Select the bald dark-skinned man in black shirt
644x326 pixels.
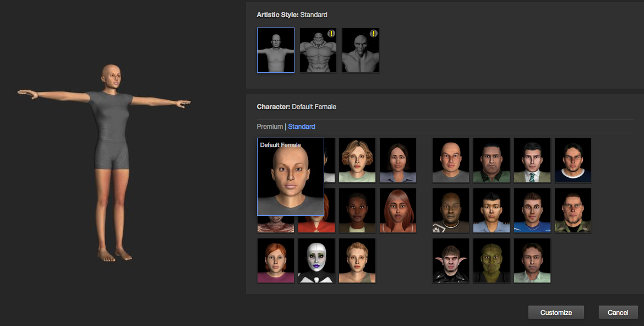[451, 210]
